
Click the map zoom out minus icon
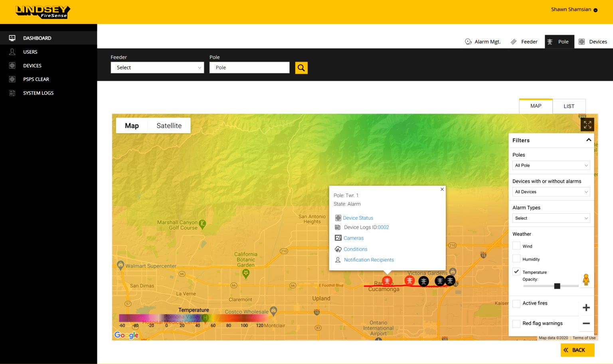click(x=586, y=323)
